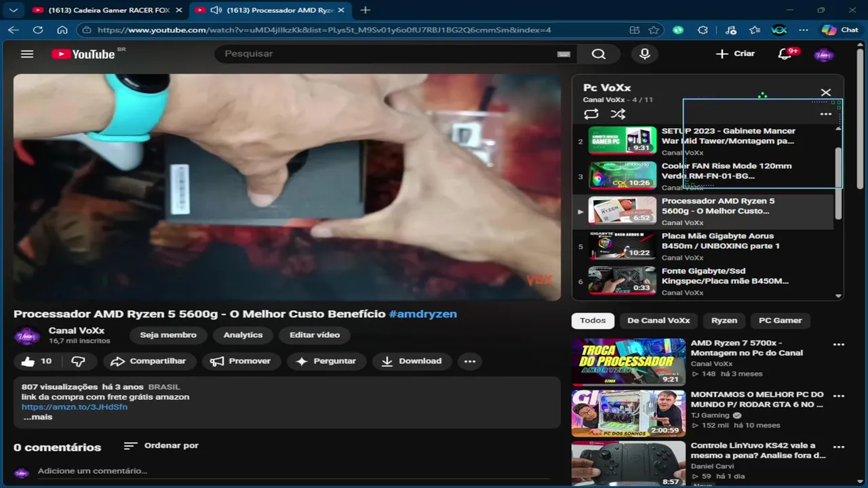Click the Download button
The width and height of the screenshot is (868, 488).
point(412,361)
